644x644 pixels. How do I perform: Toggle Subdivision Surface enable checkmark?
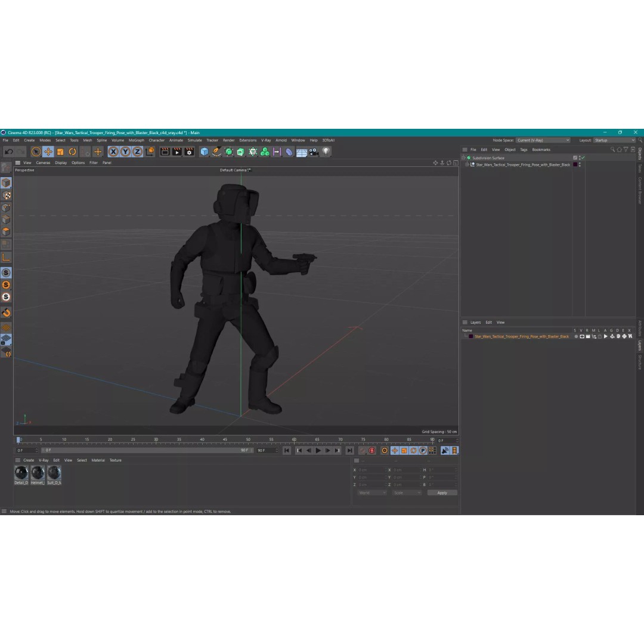(x=583, y=157)
